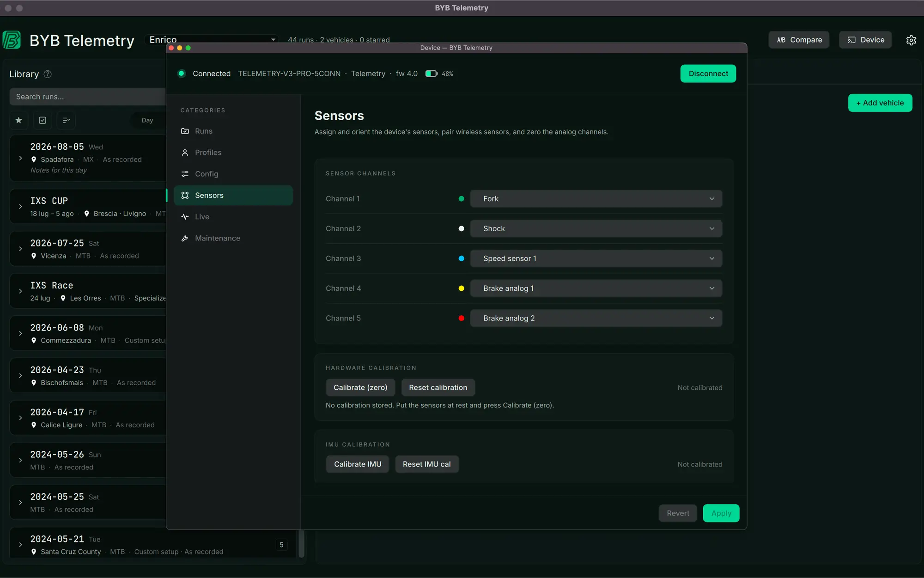Open the sort options icon in Library
The height and width of the screenshot is (578, 924).
67,120
